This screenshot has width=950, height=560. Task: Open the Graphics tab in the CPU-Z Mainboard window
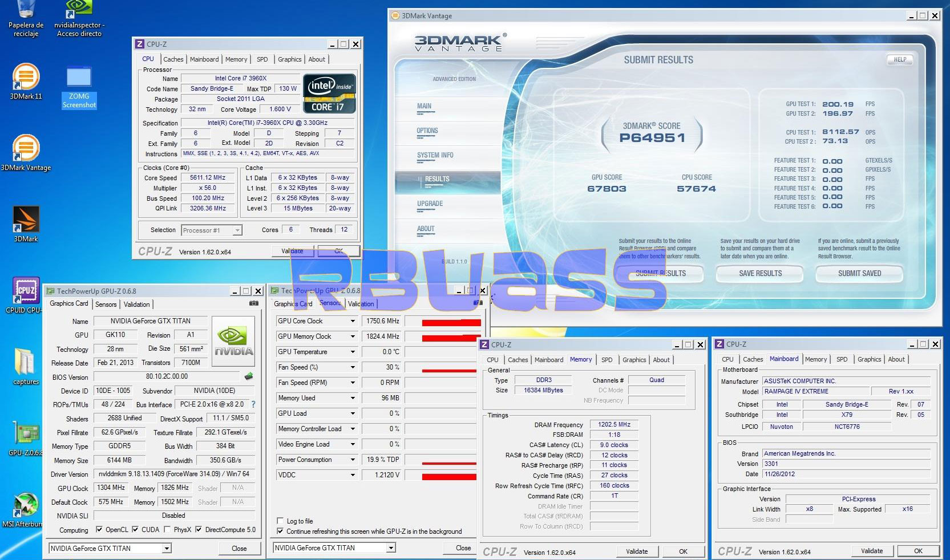click(869, 359)
